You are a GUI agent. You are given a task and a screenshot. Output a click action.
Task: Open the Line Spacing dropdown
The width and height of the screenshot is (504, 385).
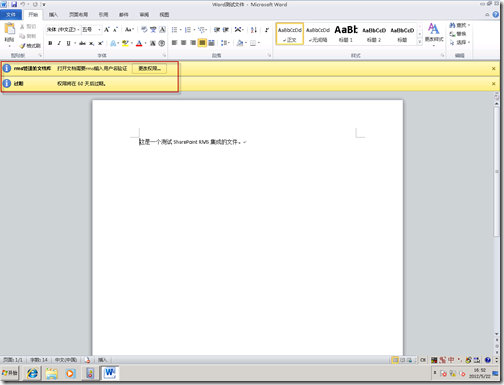[225, 43]
